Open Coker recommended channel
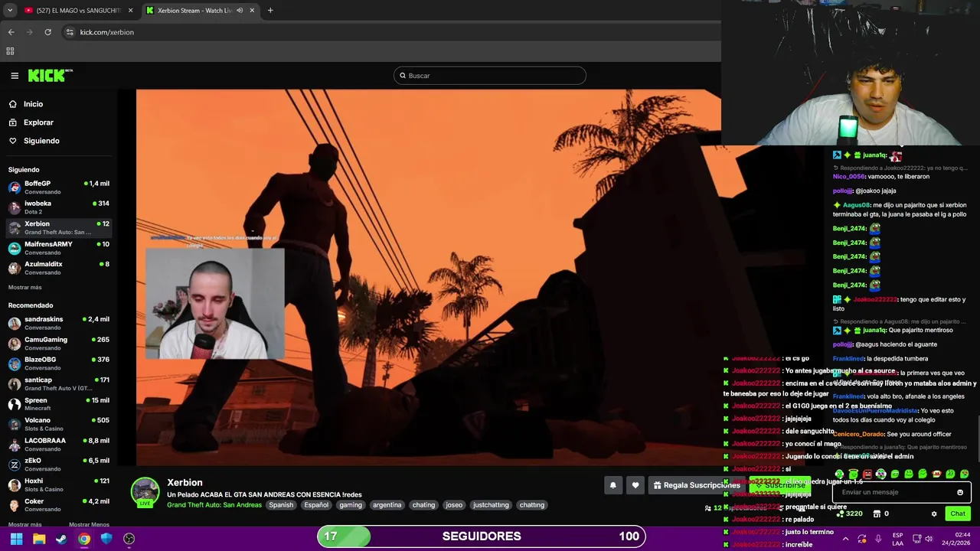Viewport: 980px width, 551px height. 58,505
